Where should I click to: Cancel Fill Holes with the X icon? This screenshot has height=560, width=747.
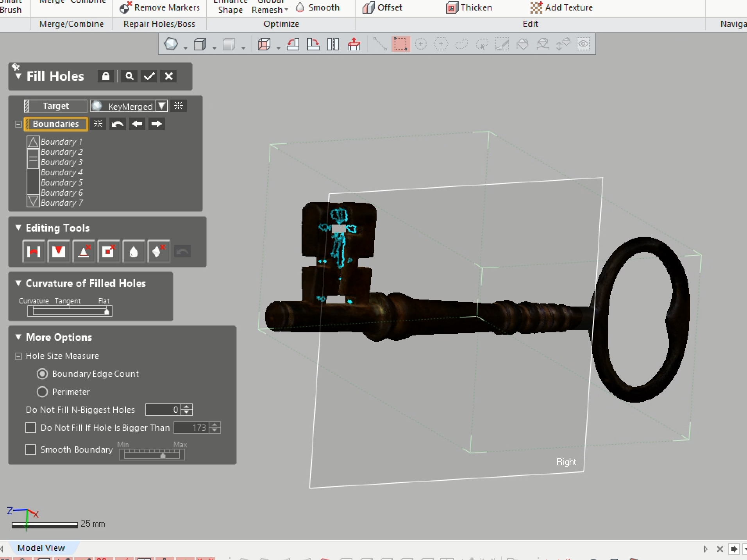[169, 76]
